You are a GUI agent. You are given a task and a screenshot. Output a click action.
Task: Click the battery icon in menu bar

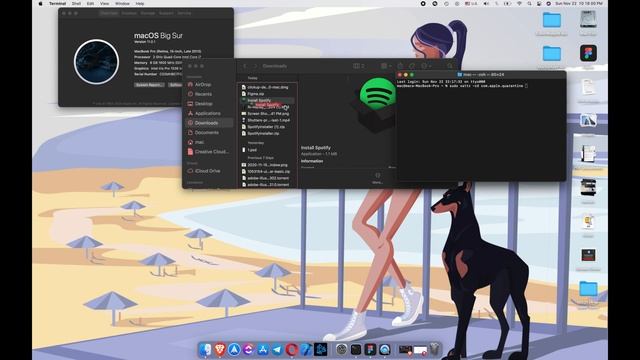click(507, 4)
